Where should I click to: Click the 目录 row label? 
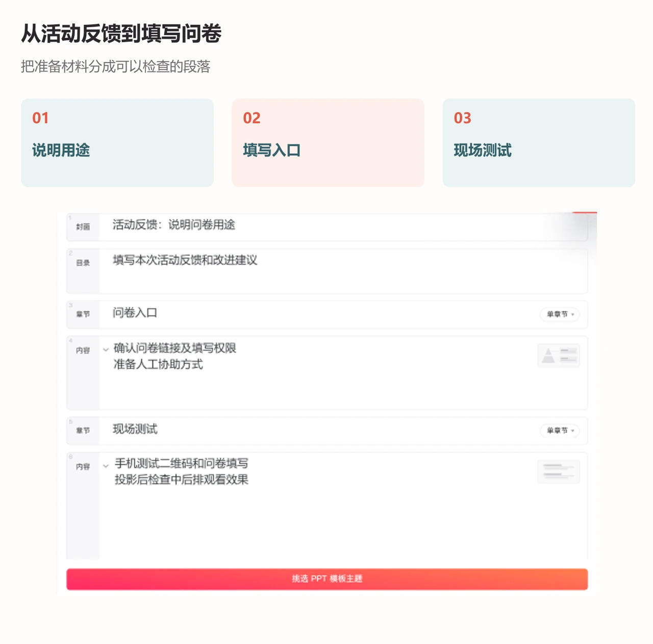(x=83, y=263)
